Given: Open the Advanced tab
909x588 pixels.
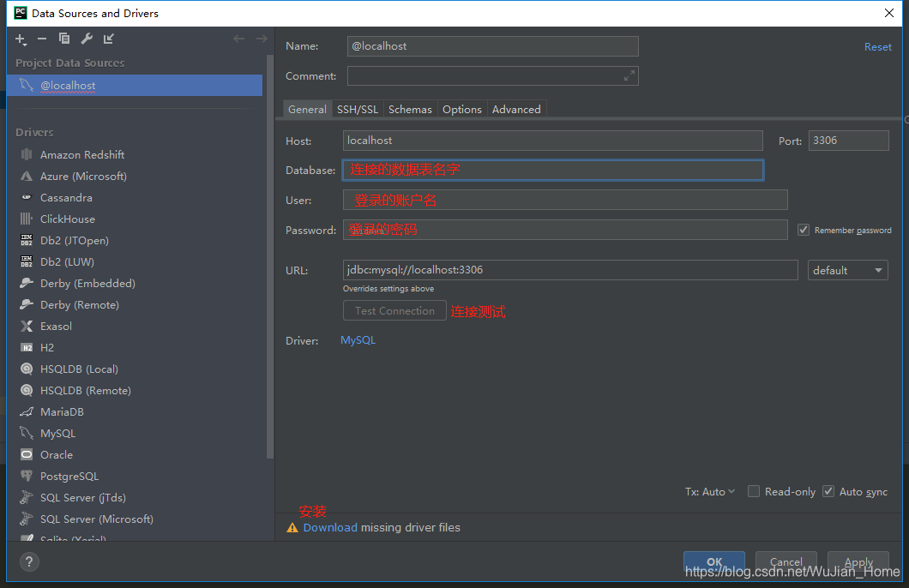Looking at the screenshot, I should pos(516,110).
